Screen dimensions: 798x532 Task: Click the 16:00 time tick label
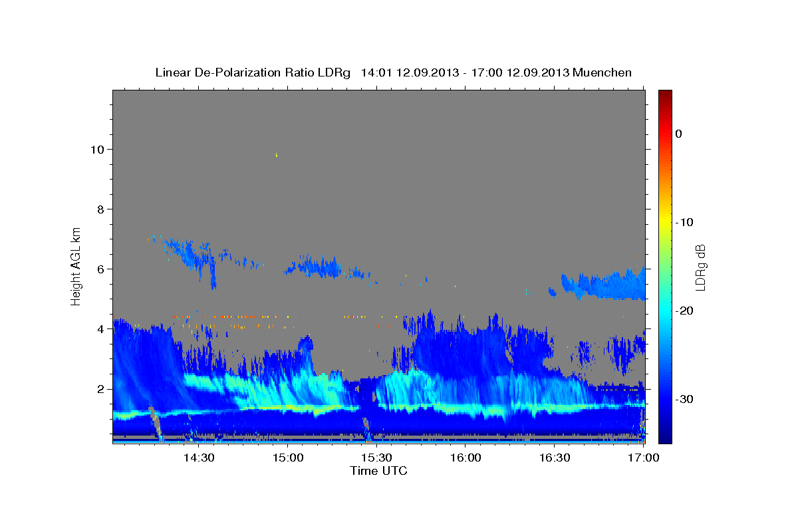[465, 458]
